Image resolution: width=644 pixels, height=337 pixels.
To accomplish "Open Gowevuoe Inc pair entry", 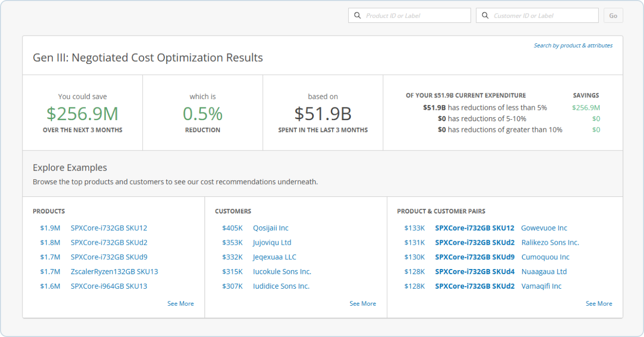I will pos(544,228).
